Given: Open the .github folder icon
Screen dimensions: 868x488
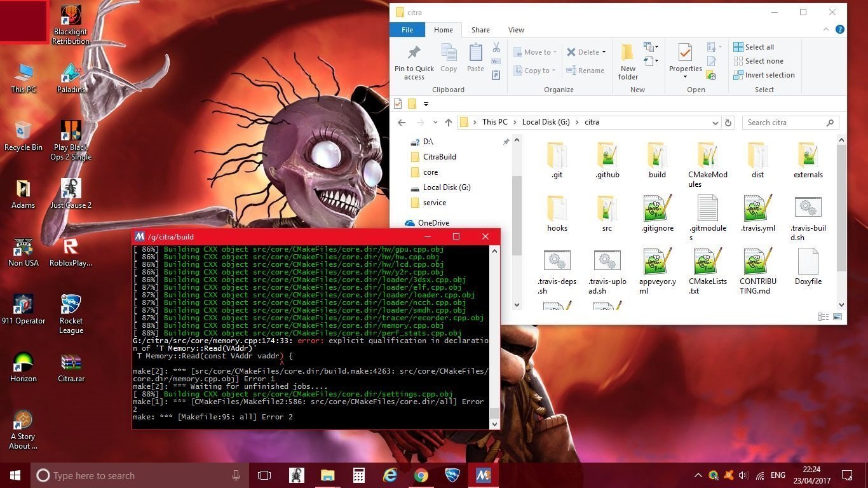Looking at the screenshot, I should pos(607,156).
